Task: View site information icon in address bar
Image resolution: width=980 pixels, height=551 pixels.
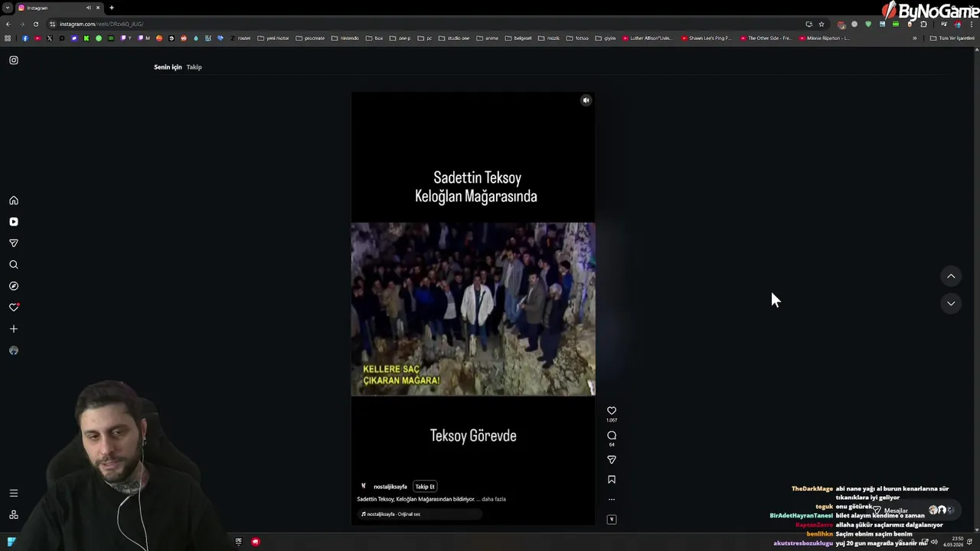Action: pos(53,24)
